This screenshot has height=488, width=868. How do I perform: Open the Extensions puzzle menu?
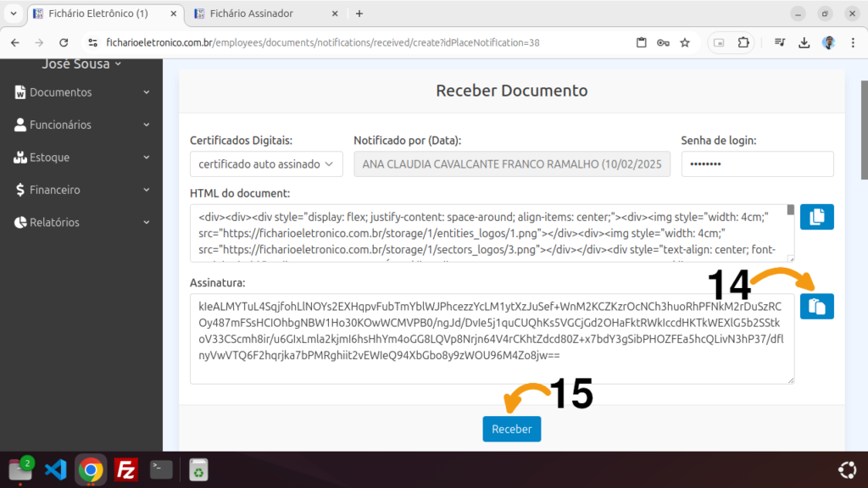743,42
